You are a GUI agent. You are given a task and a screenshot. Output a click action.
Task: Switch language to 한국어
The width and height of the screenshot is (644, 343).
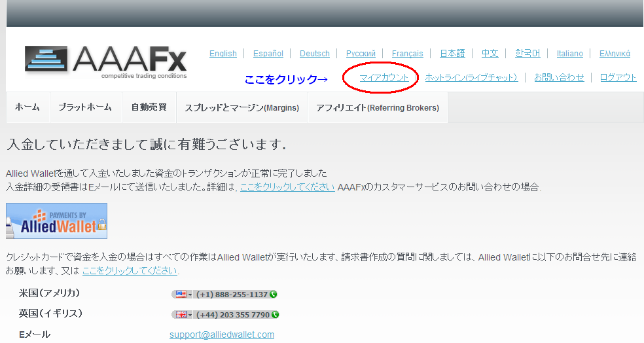click(x=528, y=54)
